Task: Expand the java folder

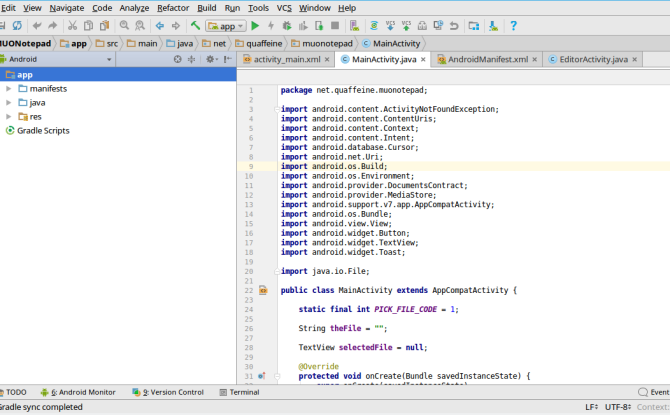Action: click(x=9, y=102)
